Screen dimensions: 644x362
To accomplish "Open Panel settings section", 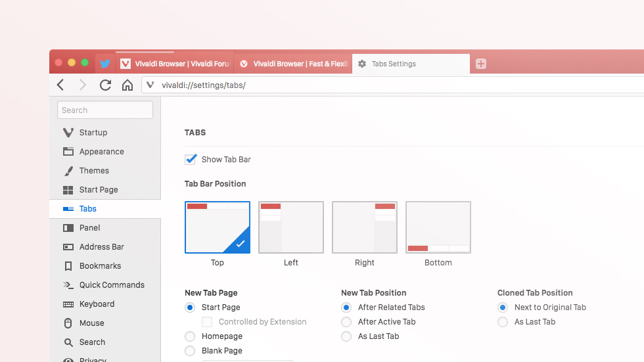I will pos(105,228).
